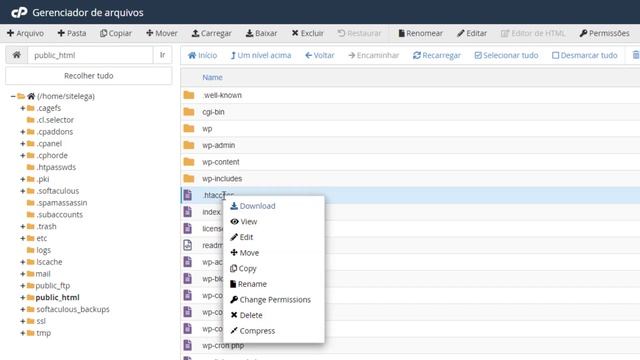Select public_ftp in the folder tree

53,286
